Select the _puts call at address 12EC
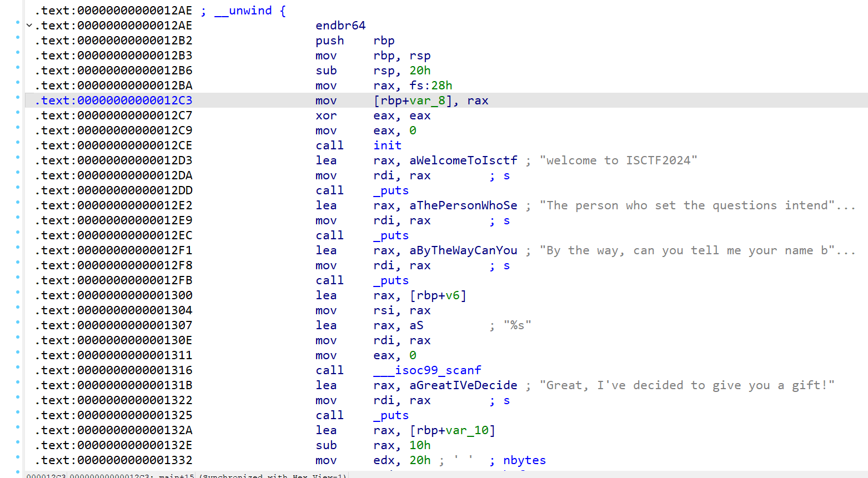This screenshot has height=478, width=868. (391, 235)
